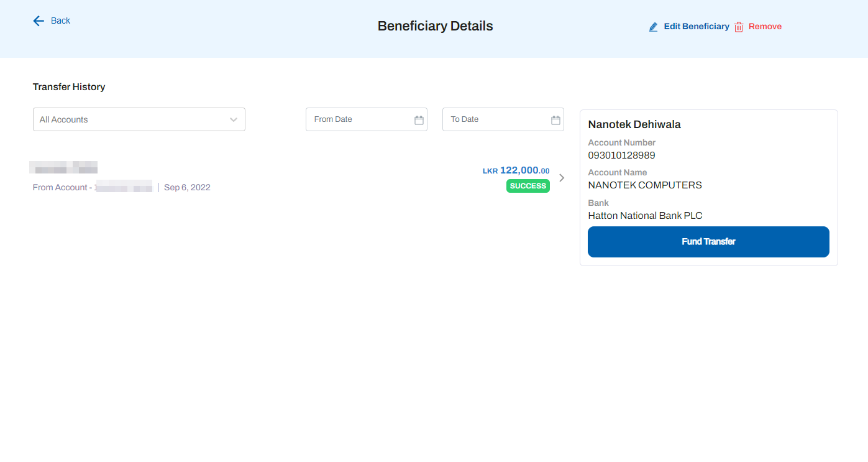Remove this beneficiary
The width and height of the screenshot is (868, 462).
pos(765,26)
